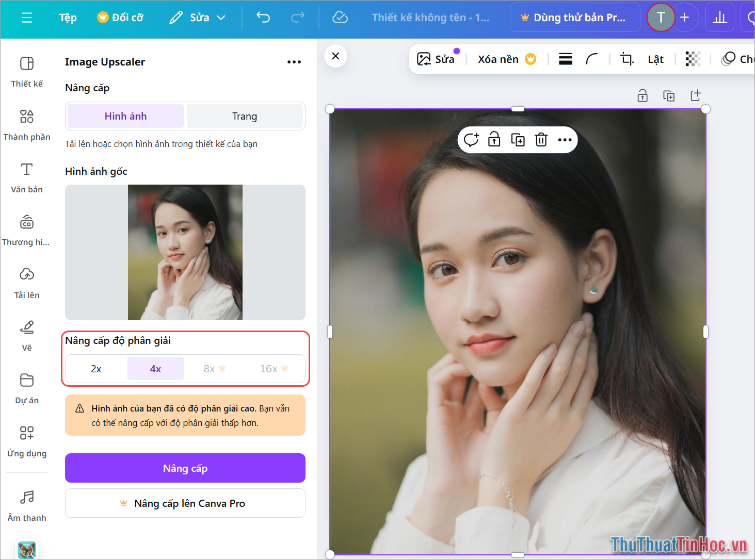The width and height of the screenshot is (755, 560).
Task: Click original image thumbnail preview
Action: (185, 252)
